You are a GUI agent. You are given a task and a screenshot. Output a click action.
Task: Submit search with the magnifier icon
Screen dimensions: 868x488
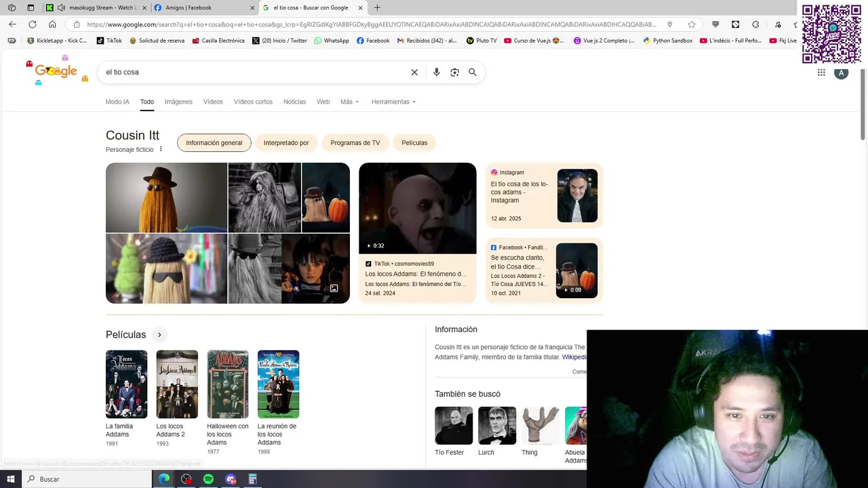coord(473,73)
